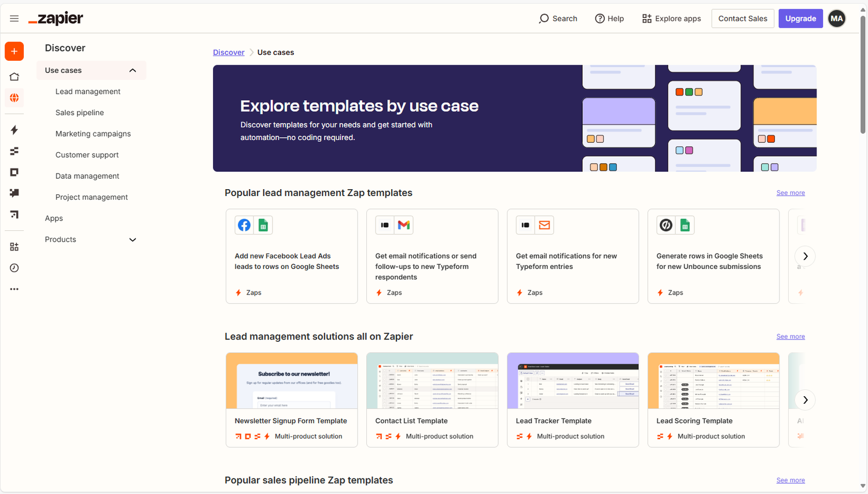Image resolution: width=868 pixels, height=494 pixels.
Task: Click the three-dot More icon in sidebar
Action: [14, 289]
